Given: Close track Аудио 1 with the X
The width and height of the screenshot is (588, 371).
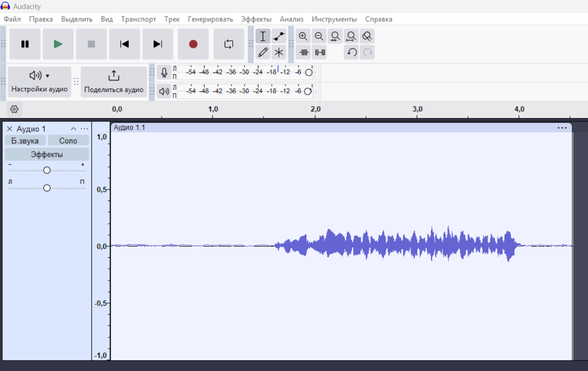Looking at the screenshot, I should (9, 129).
